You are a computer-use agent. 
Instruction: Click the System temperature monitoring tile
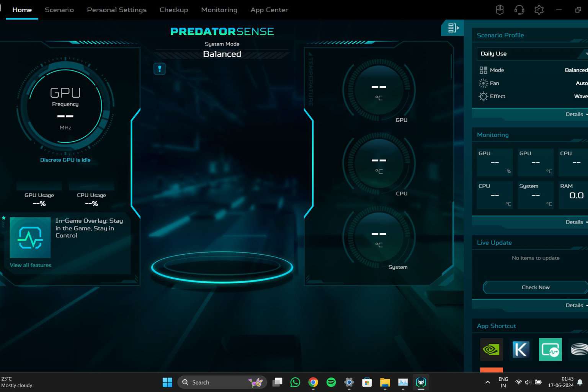536,195
